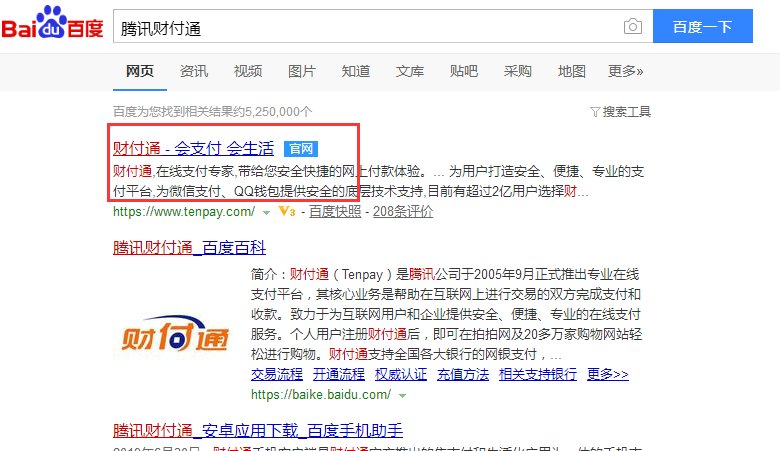Expand arrow next to tenpay.com URL

point(266,213)
